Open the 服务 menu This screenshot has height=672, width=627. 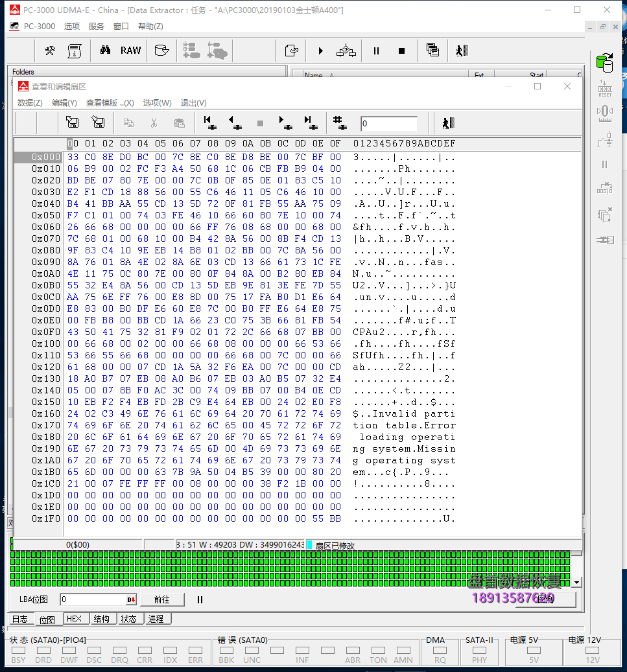click(x=96, y=26)
